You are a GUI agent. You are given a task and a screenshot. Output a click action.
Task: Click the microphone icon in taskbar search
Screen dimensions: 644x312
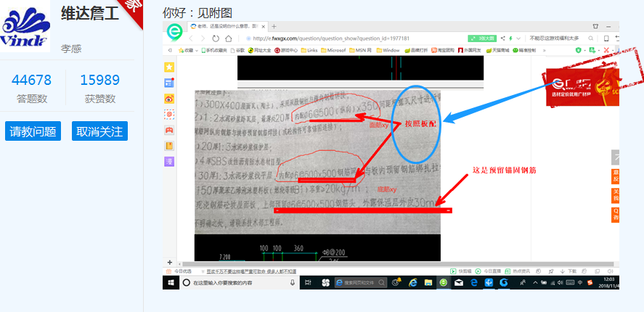[293, 282]
